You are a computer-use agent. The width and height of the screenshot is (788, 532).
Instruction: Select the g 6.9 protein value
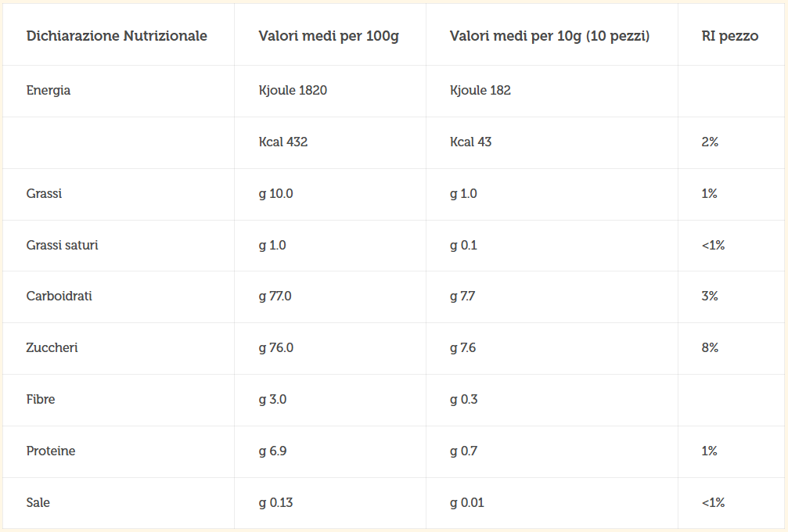click(x=272, y=451)
